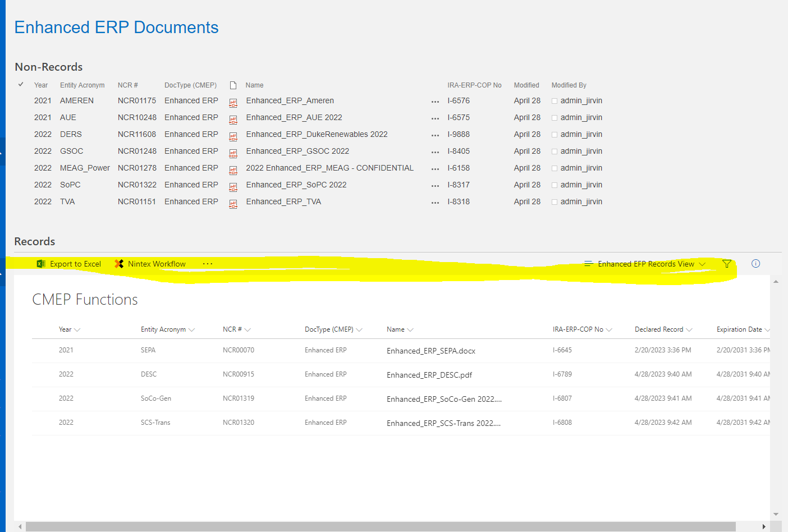788x532 pixels.
Task: Expand the IRA-ERP-COP No column dropdown in Records
Action: tap(609, 330)
